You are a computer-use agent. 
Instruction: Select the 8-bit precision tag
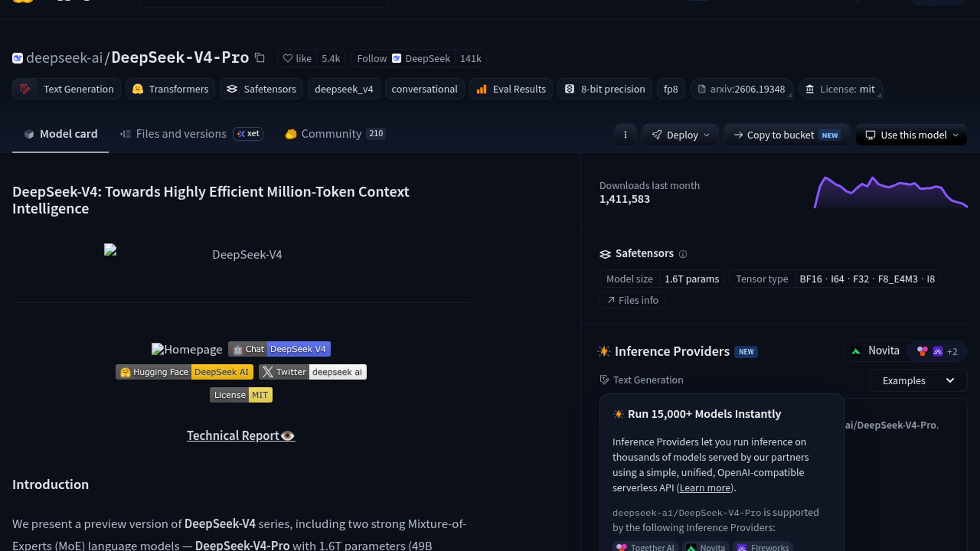pyautogui.click(x=605, y=89)
